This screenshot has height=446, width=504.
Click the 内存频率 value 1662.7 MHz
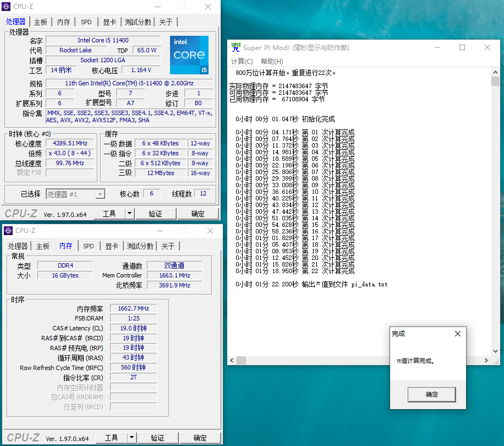[x=133, y=308]
